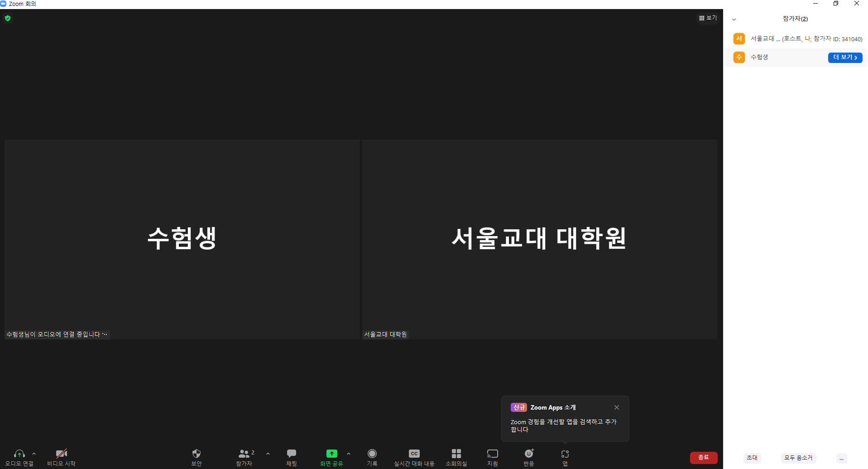This screenshot has height=469, width=868.
Task: Open 소회의실 breakout rooms
Action: click(456, 457)
